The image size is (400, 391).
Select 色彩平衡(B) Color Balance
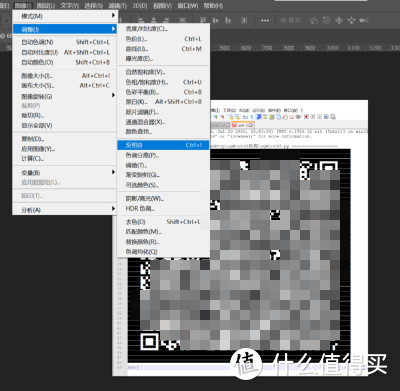tap(163, 92)
